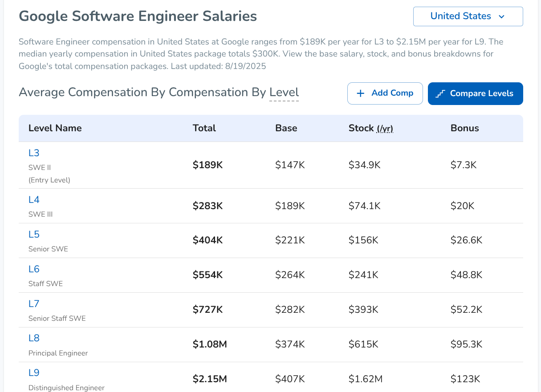
Task: Click the L9 total $2.15M value
Action: 210,379
